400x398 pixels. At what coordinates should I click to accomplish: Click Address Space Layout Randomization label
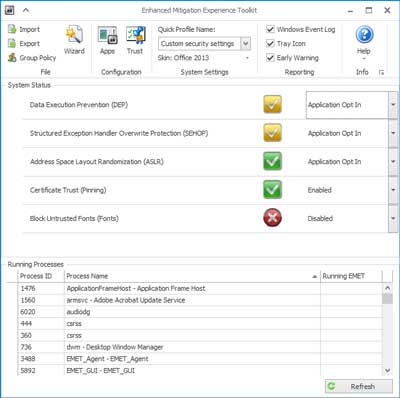pos(97,162)
